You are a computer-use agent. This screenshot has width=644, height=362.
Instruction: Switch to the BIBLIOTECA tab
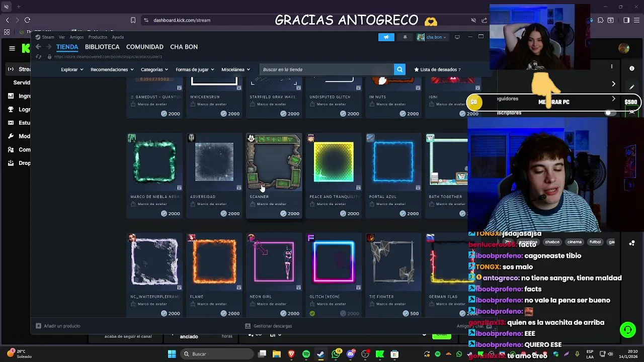[102, 47]
